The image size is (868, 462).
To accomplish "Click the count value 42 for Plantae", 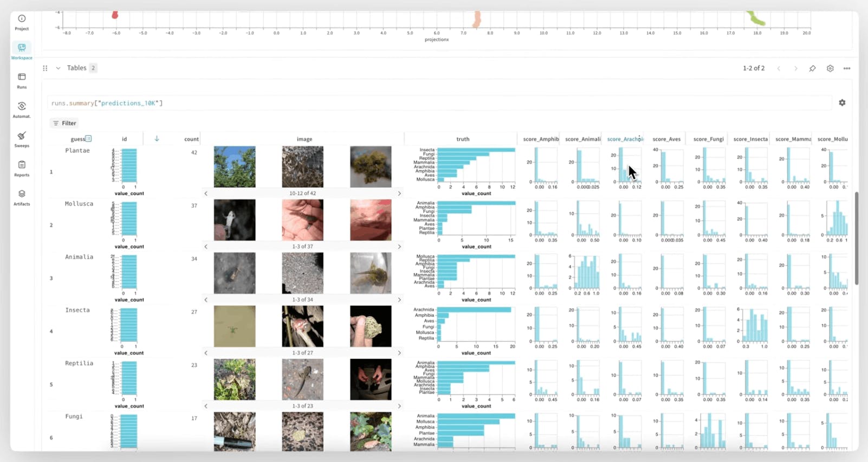I will [194, 153].
